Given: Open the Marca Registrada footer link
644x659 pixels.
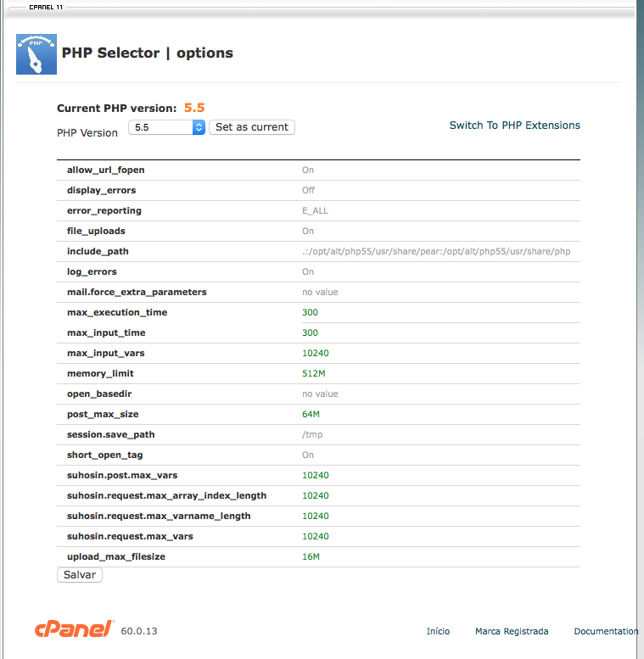Looking at the screenshot, I should (512, 631).
